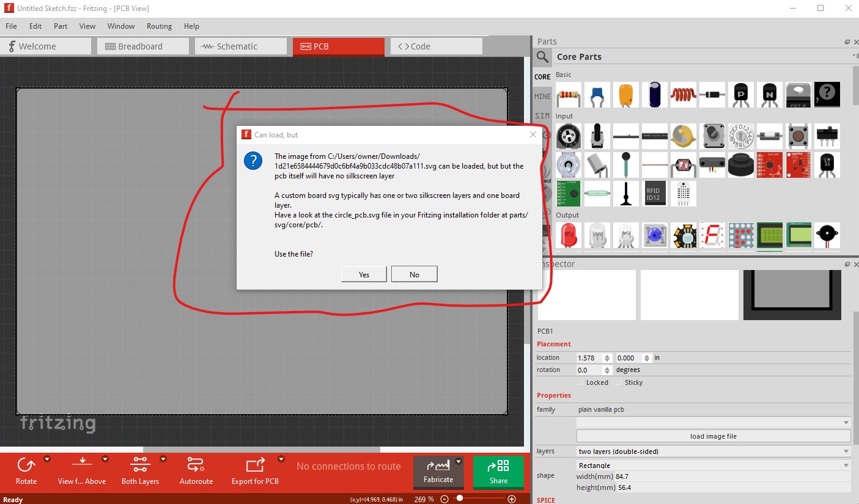This screenshot has height=504, width=859.
Task: Click the location X value field
Action: point(590,358)
